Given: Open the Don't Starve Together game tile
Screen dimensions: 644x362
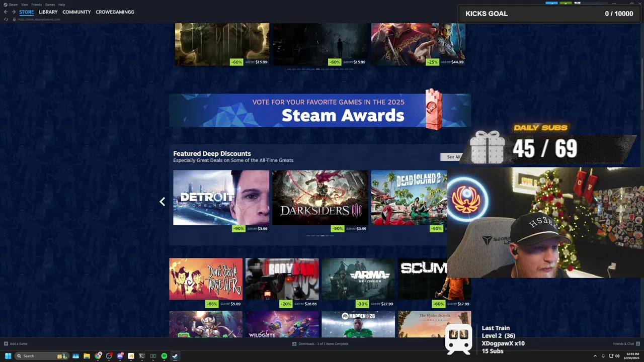Looking at the screenshot, I should (206, 279).
